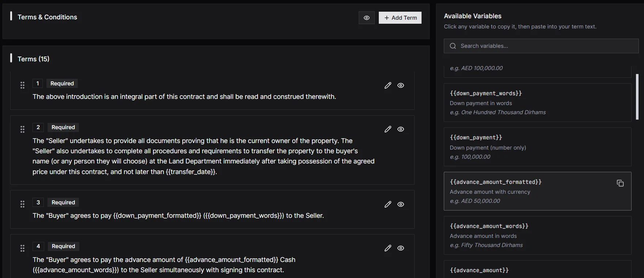Edit term 2 using its pencil icon
This screenshot has height=278, width=644.
[x=388, y=129]
